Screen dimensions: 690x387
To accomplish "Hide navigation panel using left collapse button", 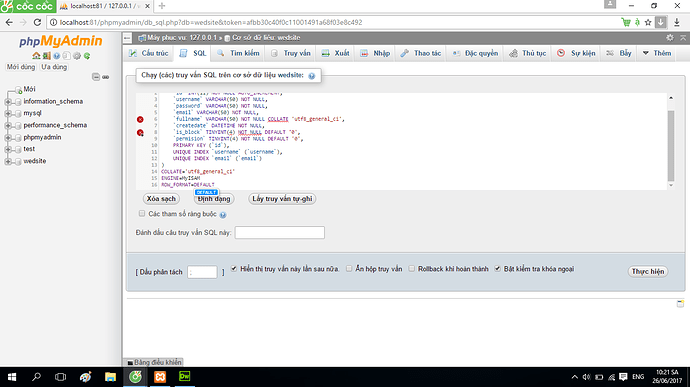I will tap(127, 38).
